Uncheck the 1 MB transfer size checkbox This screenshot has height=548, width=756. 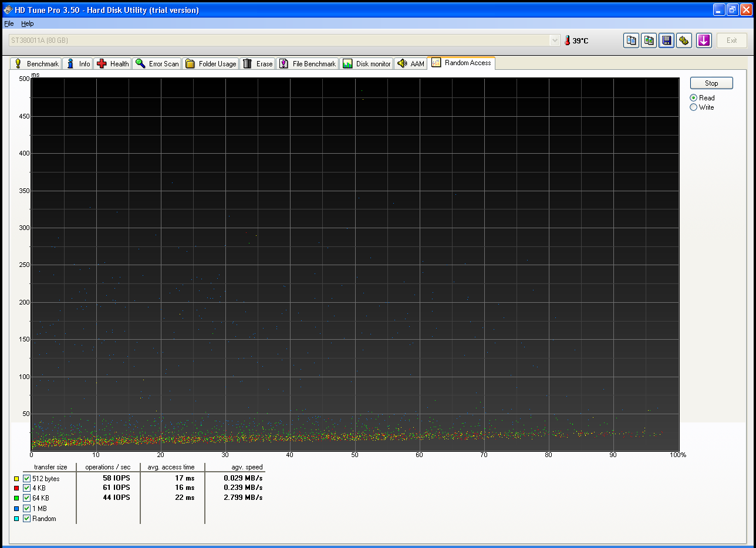[26, 509]
